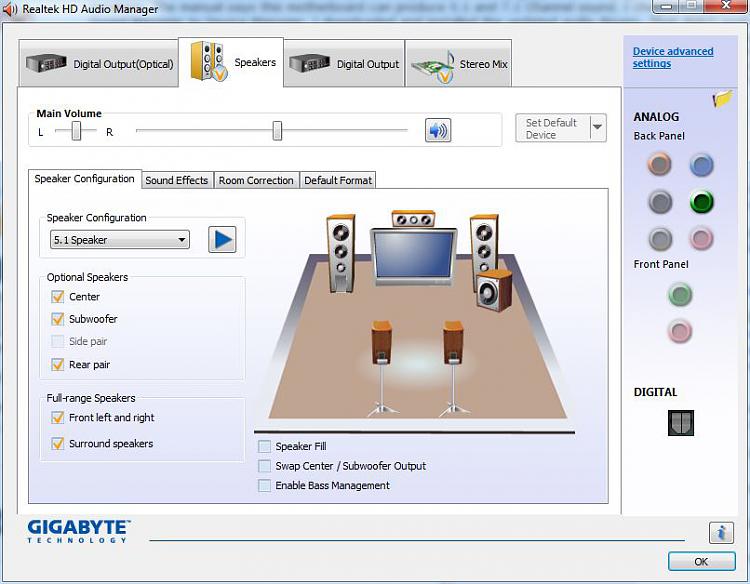Click the green front panel jack
Screen dimensions: 750x584
click(x=680, y=294)
